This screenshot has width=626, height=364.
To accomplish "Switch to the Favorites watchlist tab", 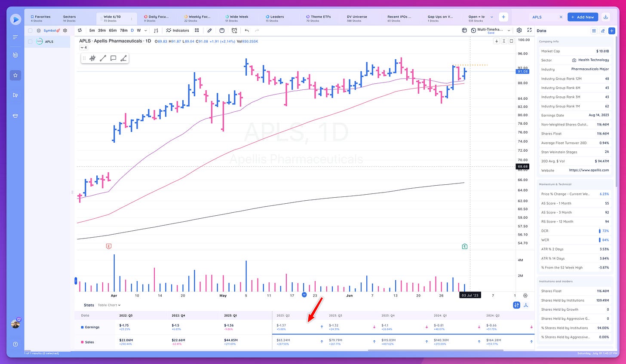I will click(41, 18).
